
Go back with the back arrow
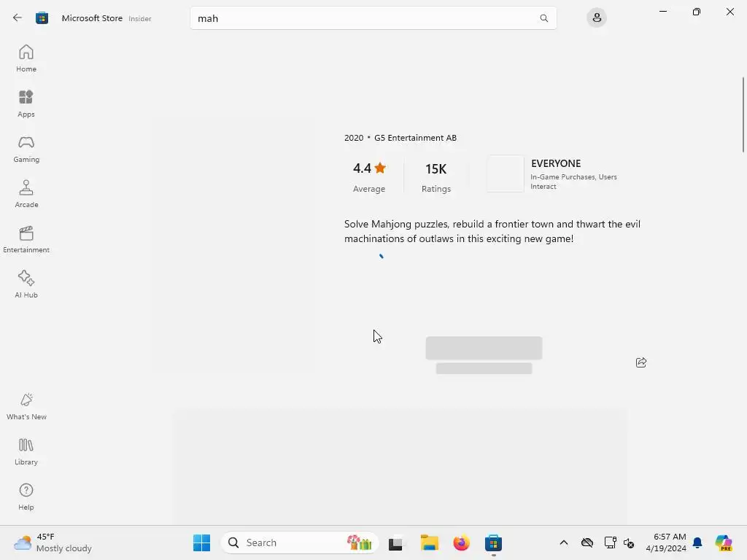(x=18, y=18)
